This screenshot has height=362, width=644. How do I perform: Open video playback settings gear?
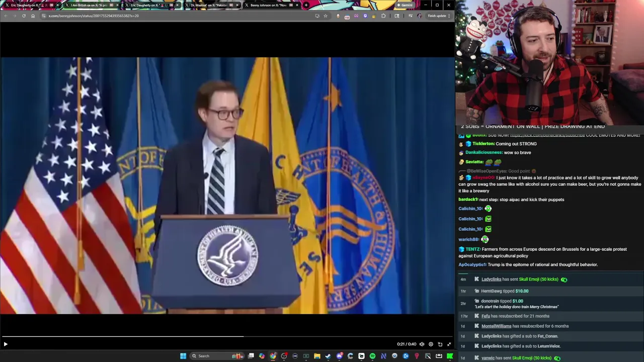(x=431, y=344)
